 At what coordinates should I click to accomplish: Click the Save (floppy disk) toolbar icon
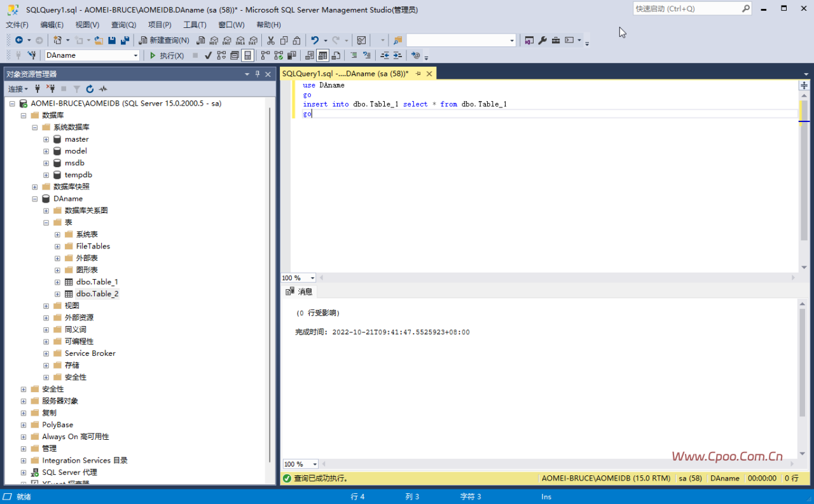(112, 40)
